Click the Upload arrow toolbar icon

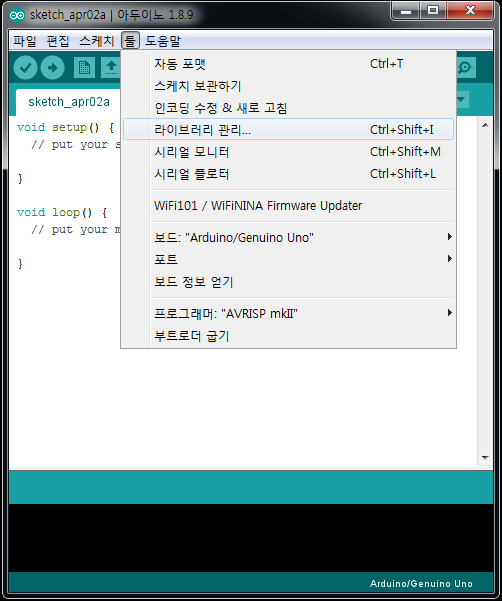click(x=52, y=68)
